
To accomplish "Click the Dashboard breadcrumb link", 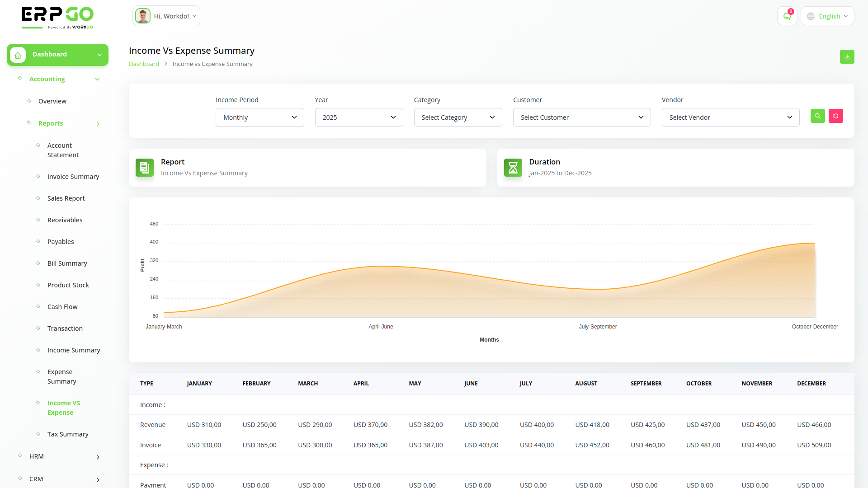I will click(144, 64).
